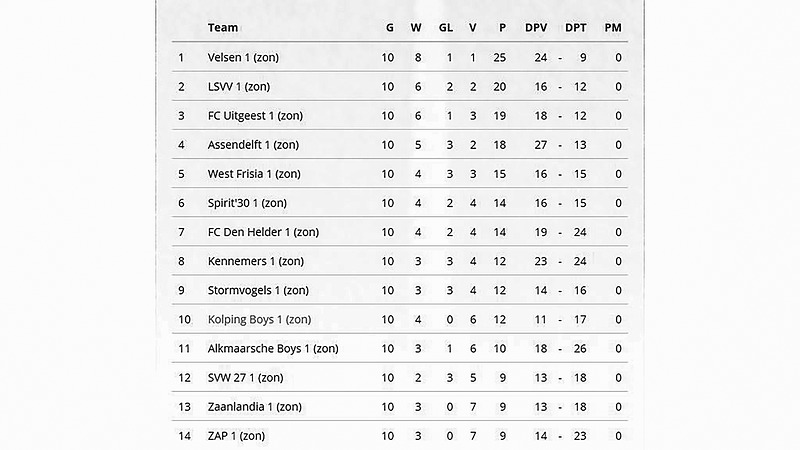Select the Spirit'30 1 (zon) team
Screen dimensions: 800x450
tap(247, 203)
